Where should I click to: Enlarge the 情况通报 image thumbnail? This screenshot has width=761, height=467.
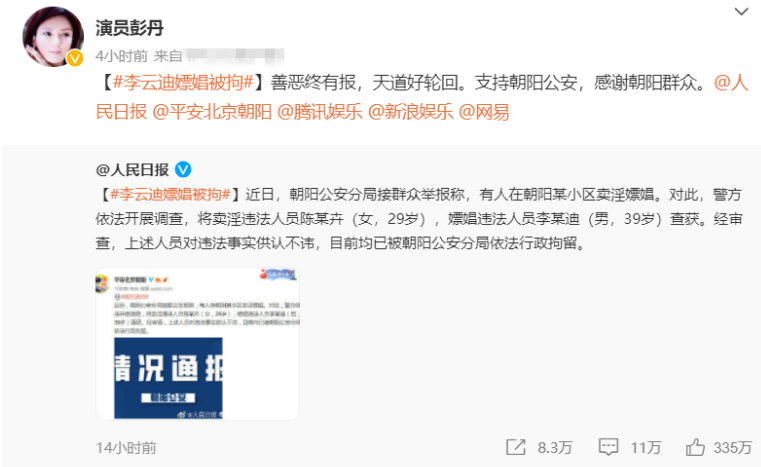click(198, 344)
